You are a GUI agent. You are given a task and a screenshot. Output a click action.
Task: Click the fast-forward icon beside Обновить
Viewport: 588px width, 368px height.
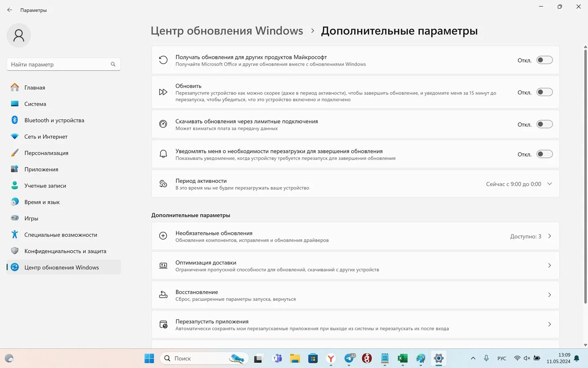tap(163, 92)
